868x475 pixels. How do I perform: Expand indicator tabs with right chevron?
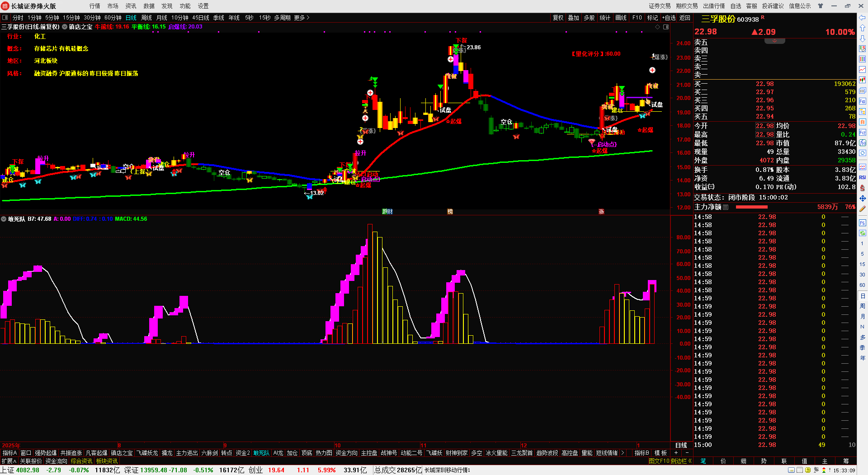coord(623,453)
